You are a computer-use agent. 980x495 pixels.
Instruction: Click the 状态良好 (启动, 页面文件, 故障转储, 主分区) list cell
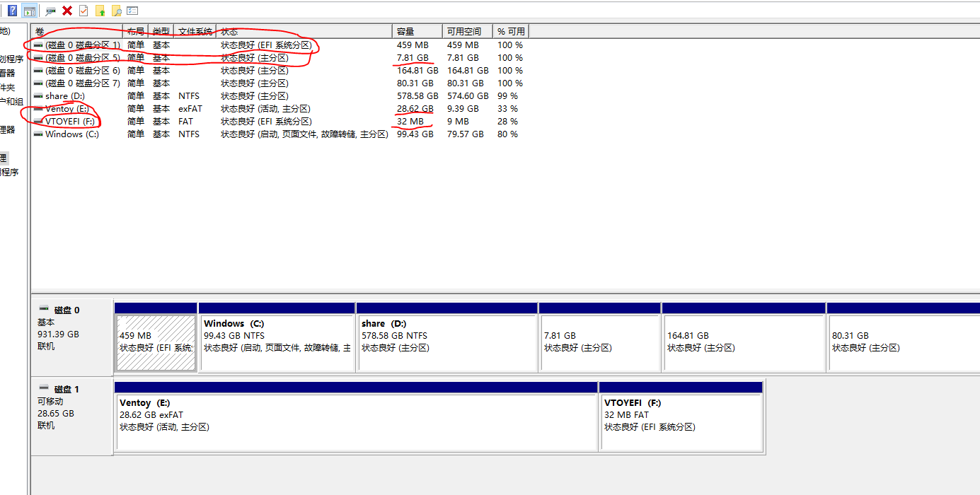[x=304, y=134]
